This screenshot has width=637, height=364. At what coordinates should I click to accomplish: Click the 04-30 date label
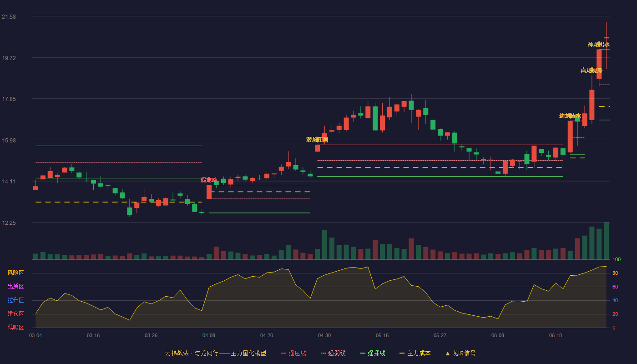point(324,335)
